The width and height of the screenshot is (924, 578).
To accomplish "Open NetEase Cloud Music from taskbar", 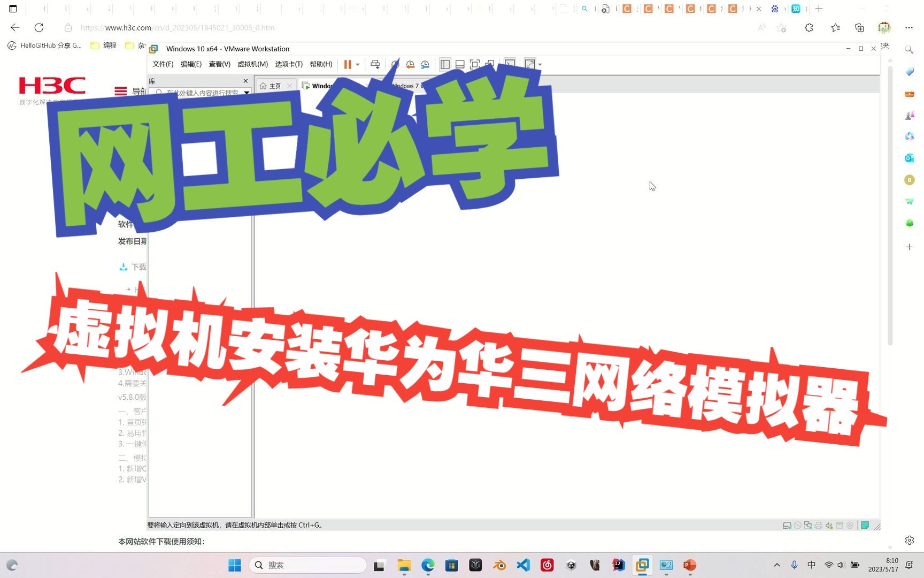I will tap(547, 565).
